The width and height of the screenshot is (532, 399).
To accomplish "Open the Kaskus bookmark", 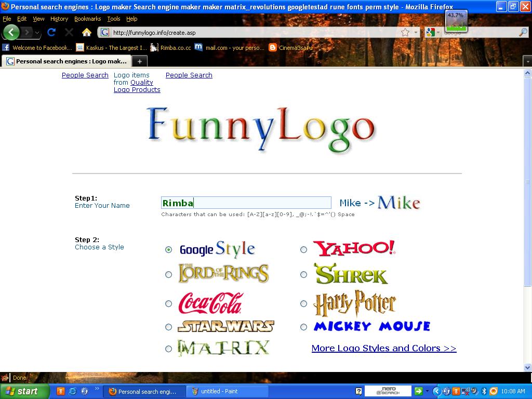I will point(112,47).
